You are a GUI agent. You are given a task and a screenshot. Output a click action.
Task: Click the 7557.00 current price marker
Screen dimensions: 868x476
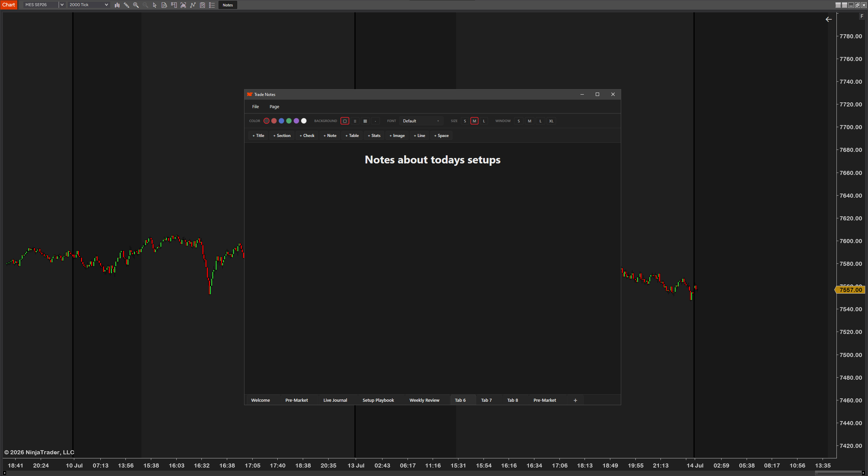[x=850, y=290]
